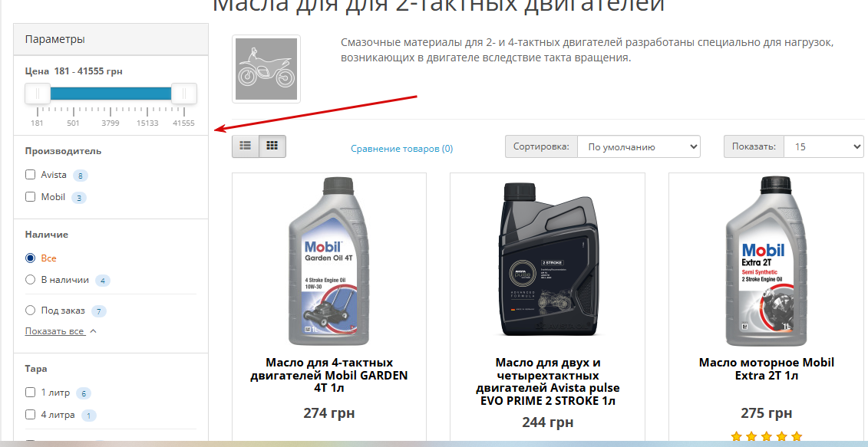Click the Наличие filter heading
The image size is (868, 447).
47,235
